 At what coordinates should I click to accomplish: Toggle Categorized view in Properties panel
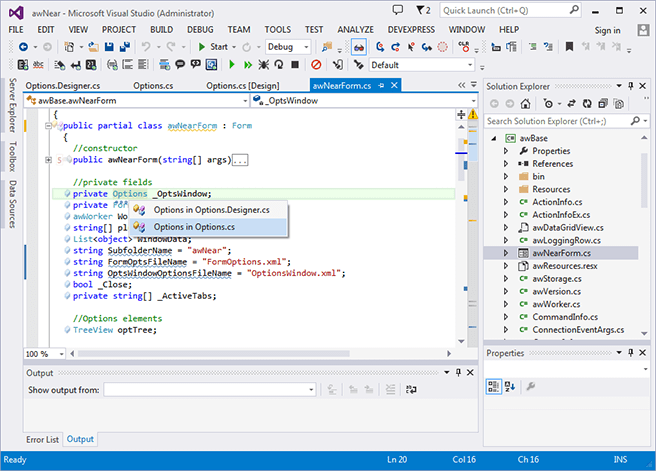click(x=494, y=386)
